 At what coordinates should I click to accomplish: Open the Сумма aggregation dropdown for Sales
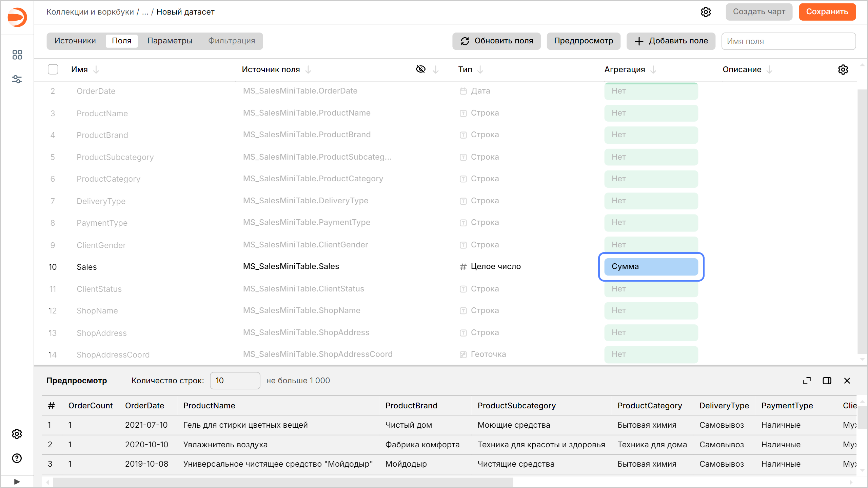click(x=651, y=267)
